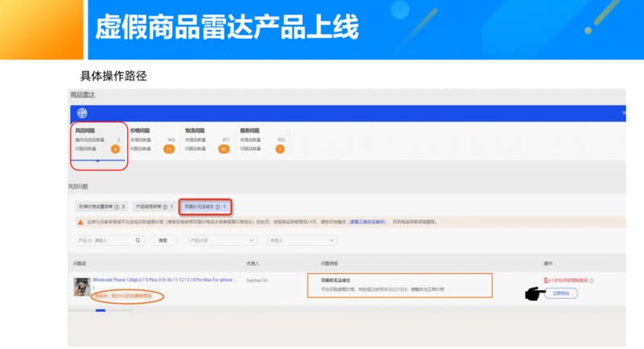Screen dimensions: 644x349
Task: Click the 搜索 search button
Action: point(163,240)
